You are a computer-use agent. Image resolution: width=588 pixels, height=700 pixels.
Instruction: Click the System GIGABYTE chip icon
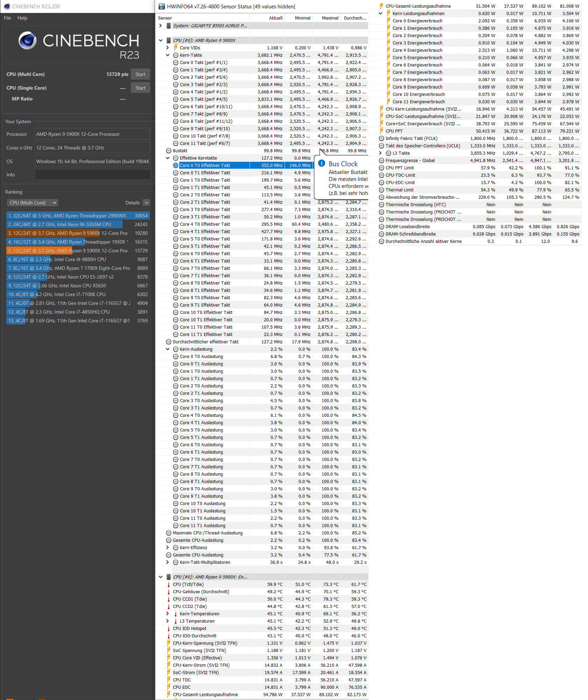click(169, 26)
